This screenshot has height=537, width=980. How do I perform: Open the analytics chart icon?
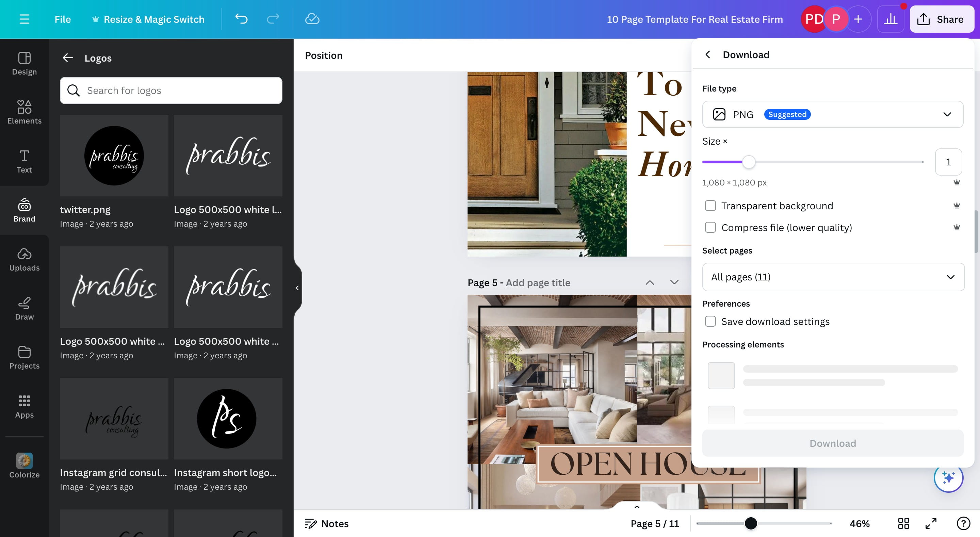890,19
